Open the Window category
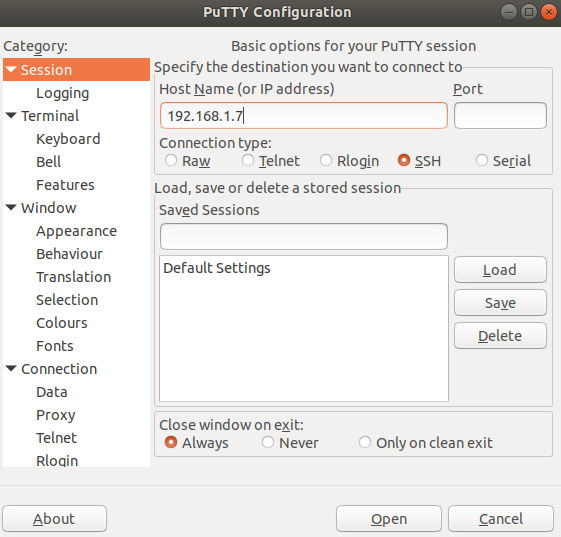Image resolution: width=561 pixels, height=537 pixels. [49, 208]
